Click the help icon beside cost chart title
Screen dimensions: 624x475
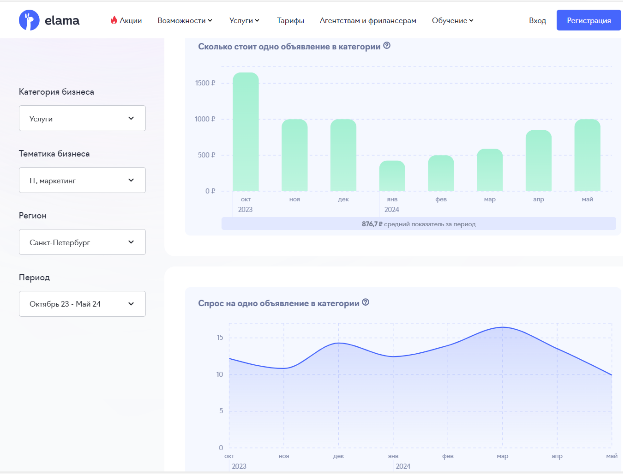(x=387, y=46)
